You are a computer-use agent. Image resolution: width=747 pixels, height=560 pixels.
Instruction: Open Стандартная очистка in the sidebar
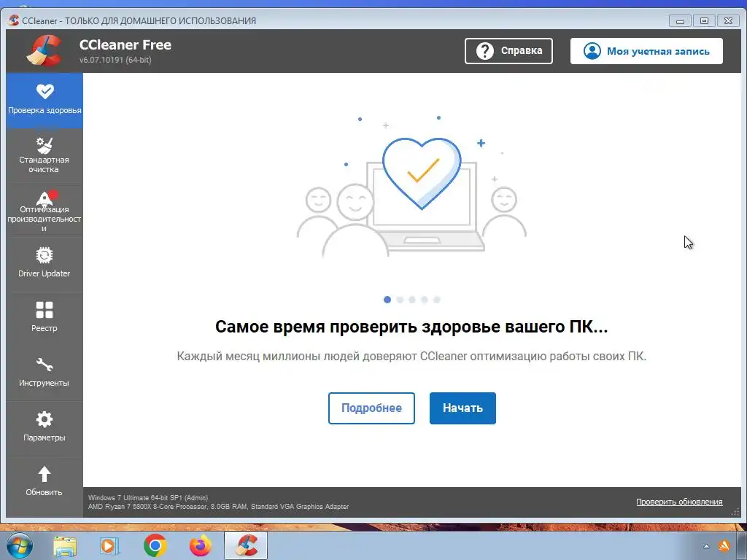point(44,155)
